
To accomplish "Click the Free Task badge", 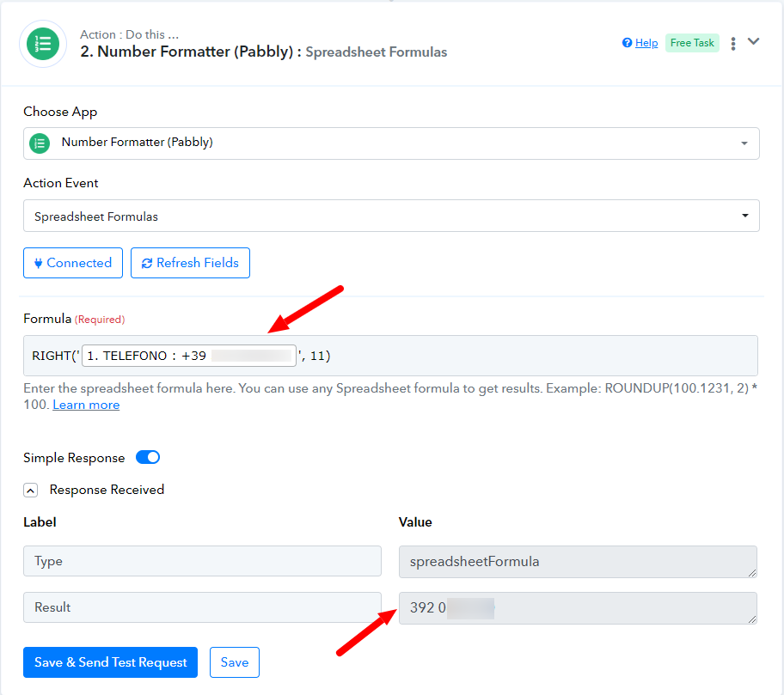I will click(x=692, y=43).
